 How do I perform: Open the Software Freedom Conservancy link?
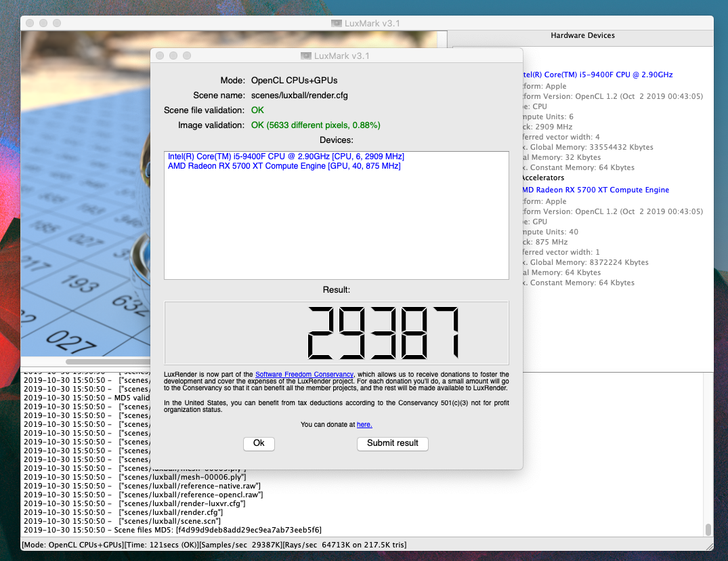pyautogui.click(x=304, y=375)
